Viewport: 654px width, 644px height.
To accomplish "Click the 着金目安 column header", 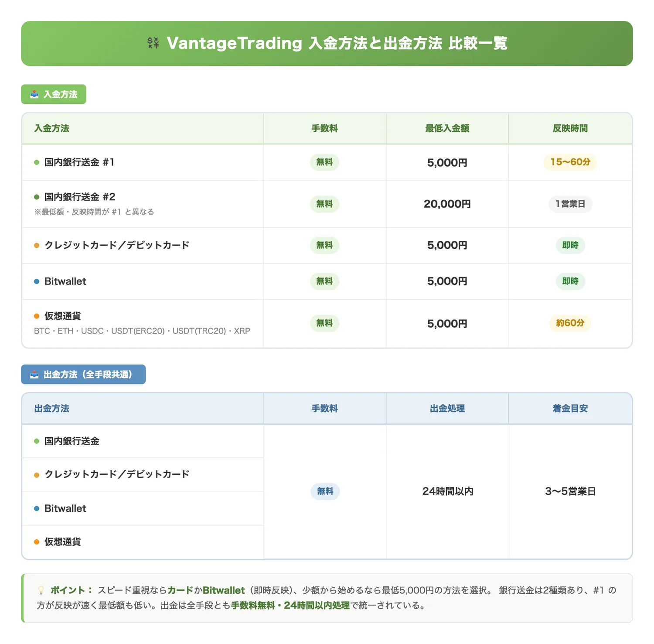I will pos(570,408).
